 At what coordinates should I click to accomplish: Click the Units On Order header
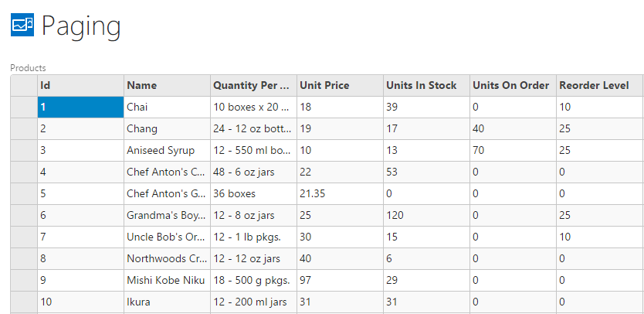(x=513, y=85)
